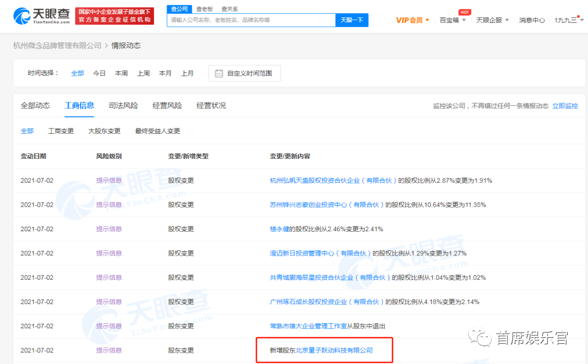The width and height of the screenshot is (588, 364).
Task: Open 消息中心
Action: coord(532,20)
